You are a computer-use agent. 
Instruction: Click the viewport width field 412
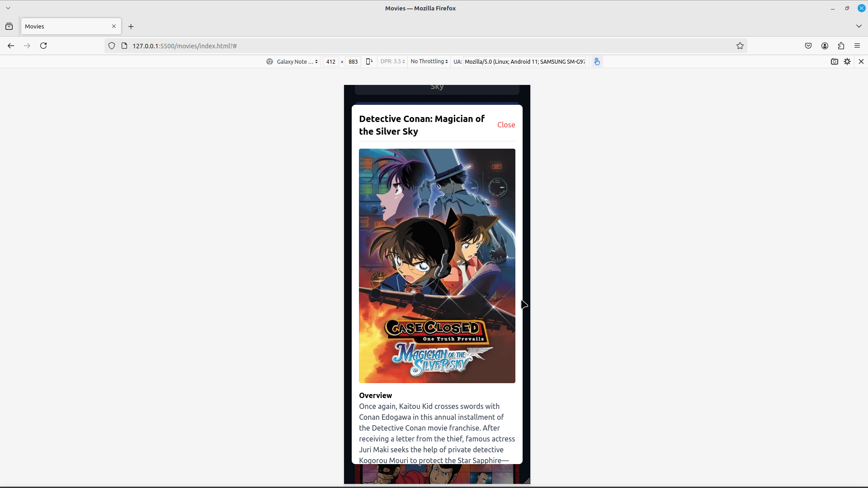[330, 61]
